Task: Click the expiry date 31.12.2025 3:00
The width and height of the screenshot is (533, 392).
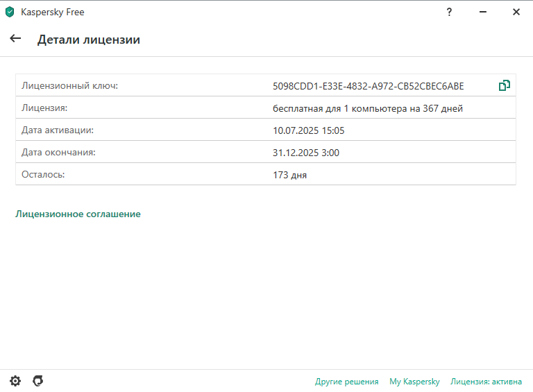Action: [x=306, y=153]
